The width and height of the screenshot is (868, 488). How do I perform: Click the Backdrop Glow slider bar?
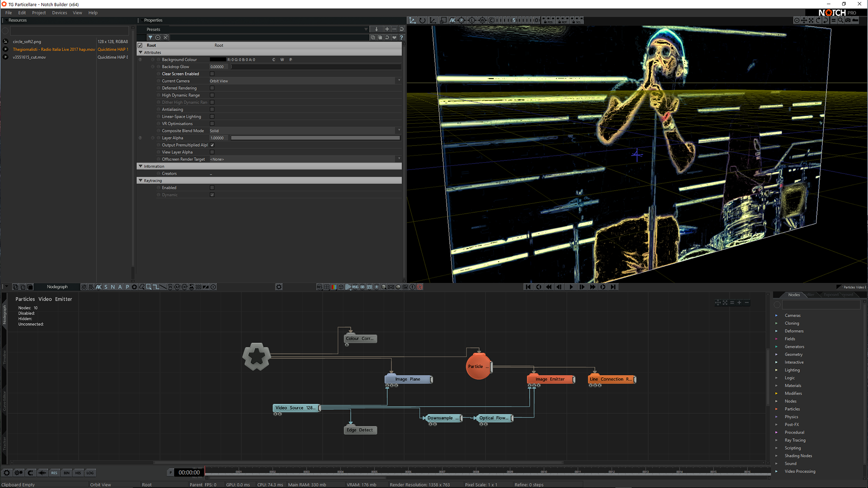pyautogui.click(x=316, y=67)
